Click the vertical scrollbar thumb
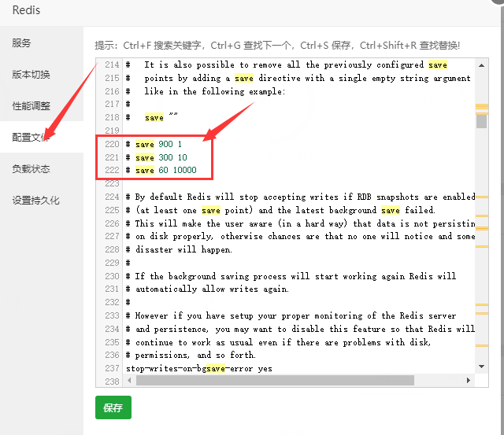This screenshot has height=435, width=504. coord(481,121)
